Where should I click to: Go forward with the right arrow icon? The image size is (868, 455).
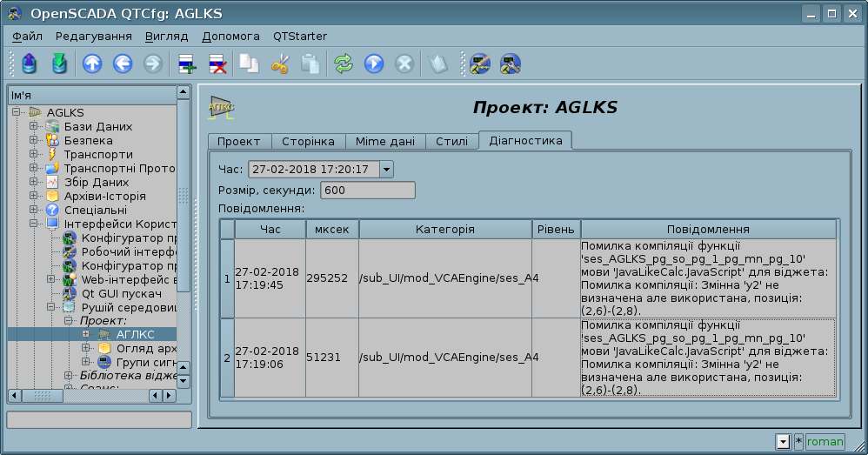click(153, 64)
